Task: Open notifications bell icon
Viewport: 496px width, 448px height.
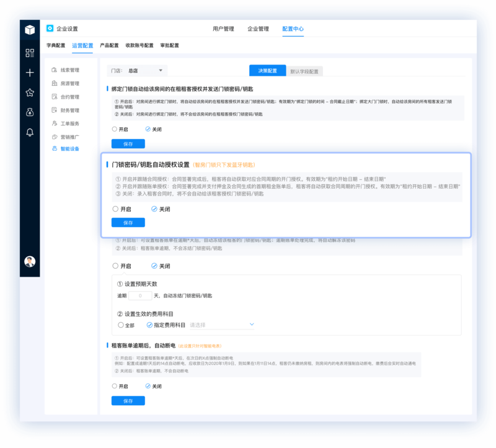Action: point(30,132)
